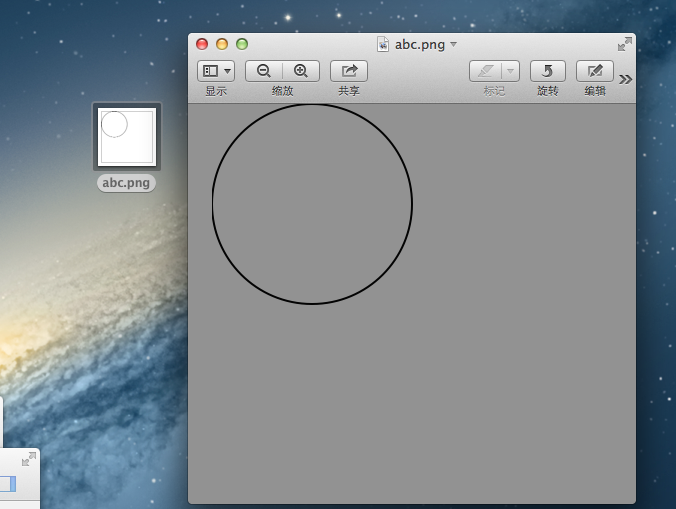Click the 标记 markup pen icon

486,71
